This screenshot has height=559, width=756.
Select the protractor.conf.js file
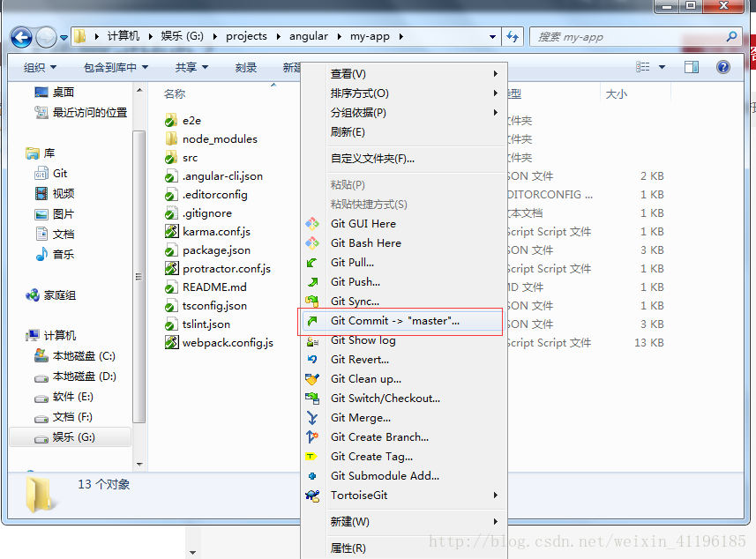(x=218, y=268)
